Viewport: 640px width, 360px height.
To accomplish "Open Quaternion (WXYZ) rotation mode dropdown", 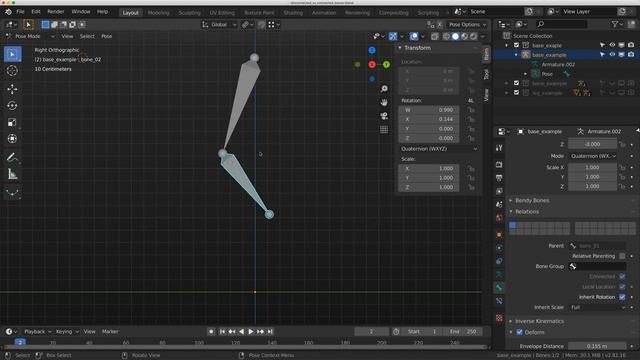I will 439,149.
